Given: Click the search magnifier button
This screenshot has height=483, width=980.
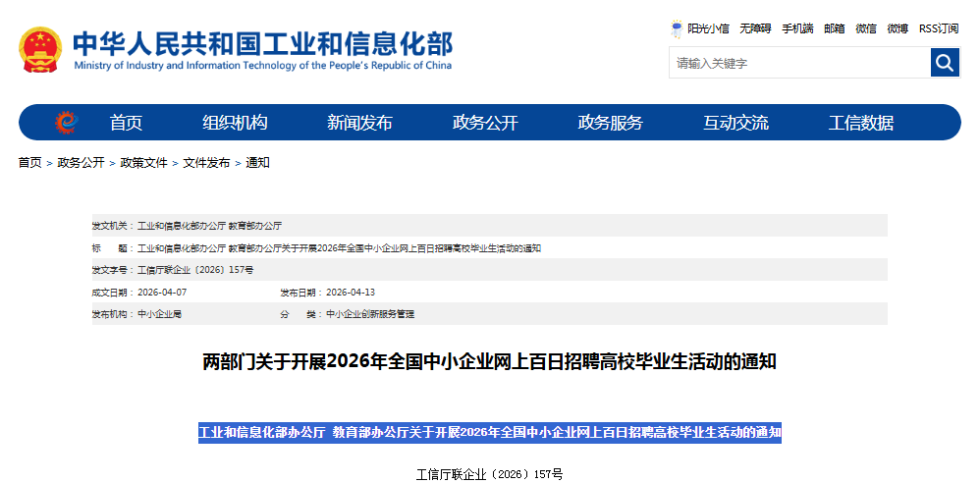Looking at the screenshot, I should click(x=945, y=63).
